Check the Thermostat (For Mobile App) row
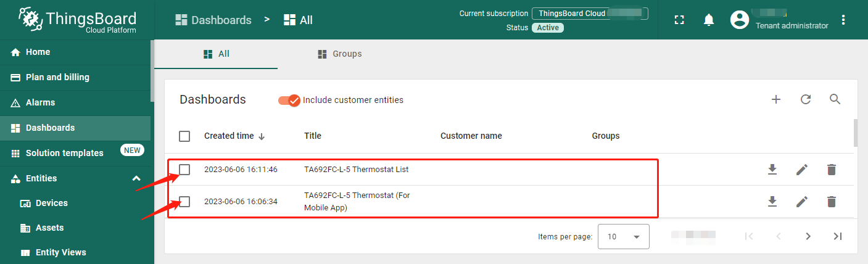Screen dimensions: 868x264 [x=184, y=201]
